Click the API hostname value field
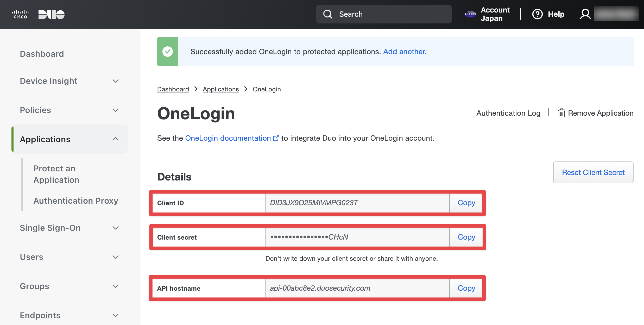The image size is (644, 325). click(357, 288)
